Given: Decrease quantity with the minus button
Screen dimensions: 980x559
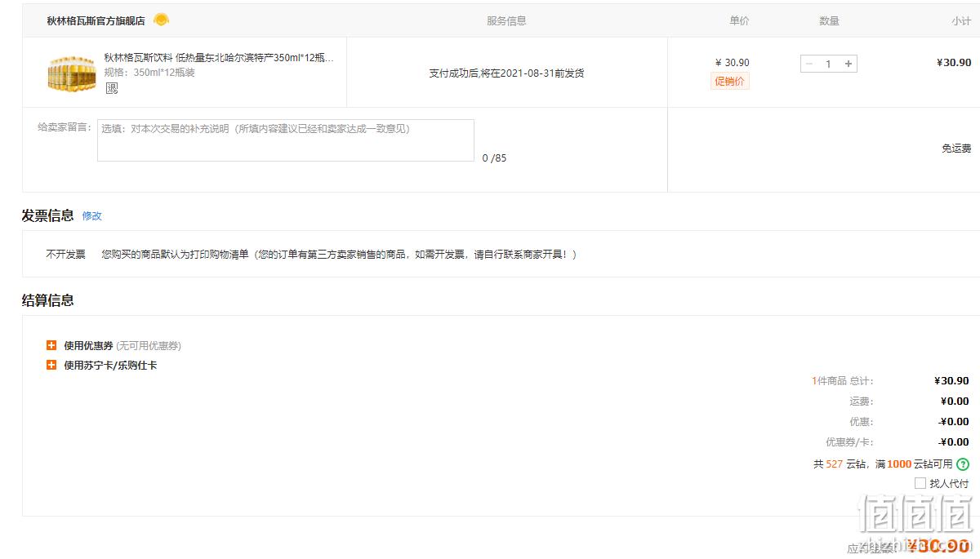Looking at the screenshot, I should [x=809, y=64].
